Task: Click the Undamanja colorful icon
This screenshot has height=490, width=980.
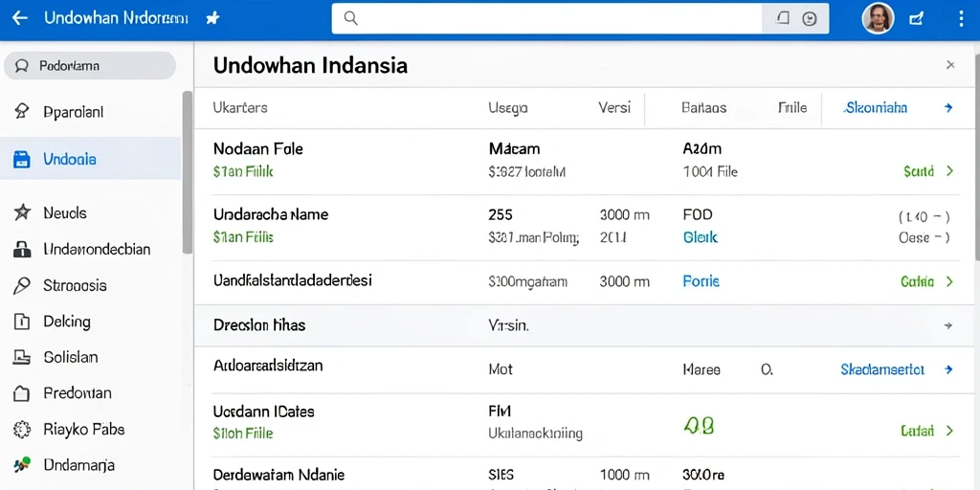Action: point(22,464)
